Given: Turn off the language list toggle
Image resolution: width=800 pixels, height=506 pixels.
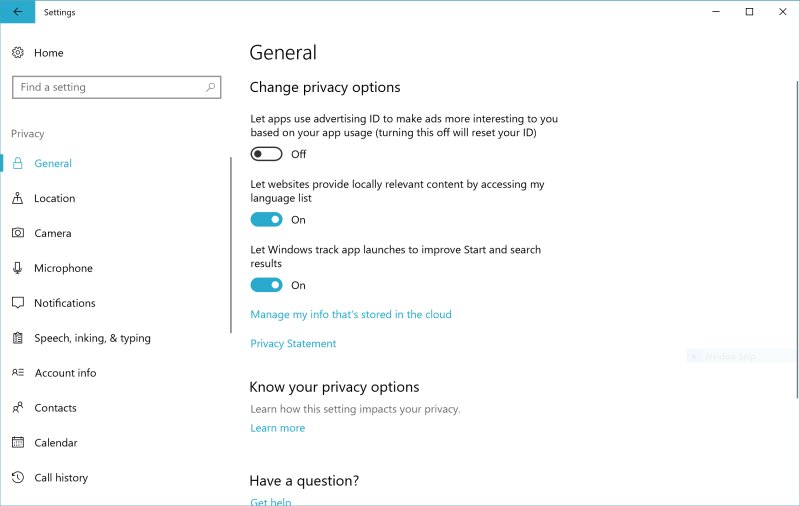Looking at the screenshot, I should pos(266,220).
